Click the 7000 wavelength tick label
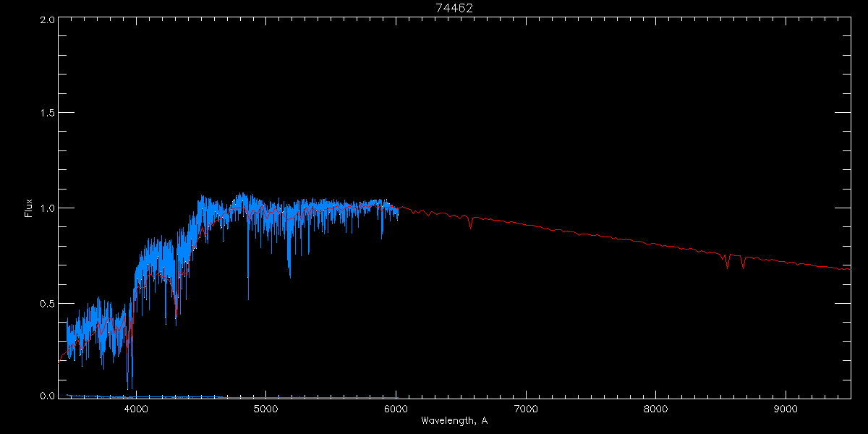This screenshot has width=868, height=434. [526, 409]
